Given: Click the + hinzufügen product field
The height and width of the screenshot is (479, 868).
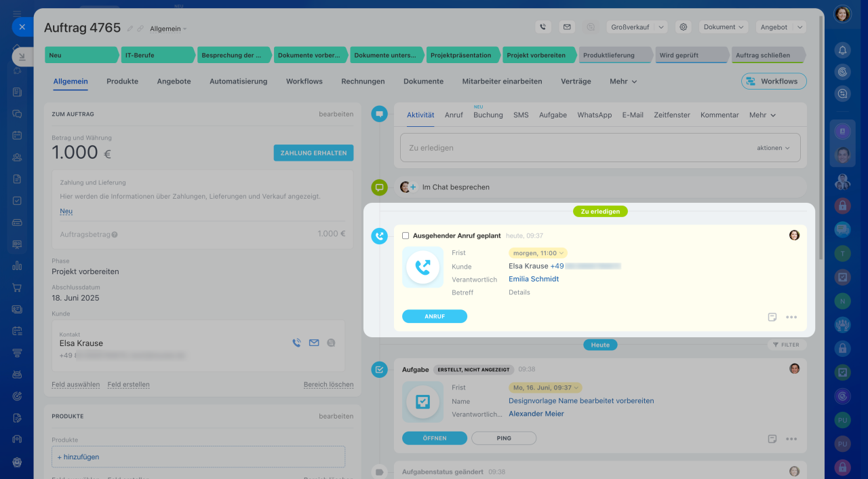Looking at the screenshot, I should 198,457.
